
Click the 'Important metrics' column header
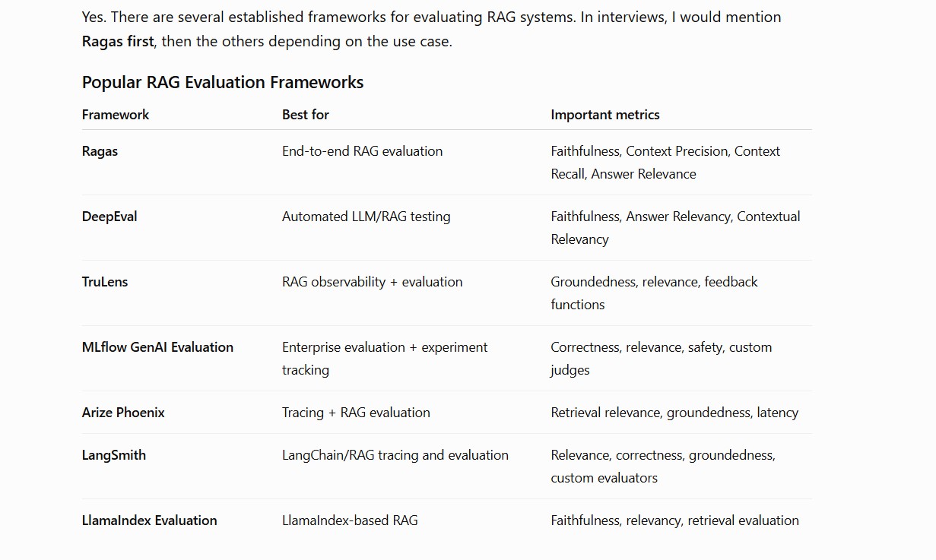tap(605, 115)
